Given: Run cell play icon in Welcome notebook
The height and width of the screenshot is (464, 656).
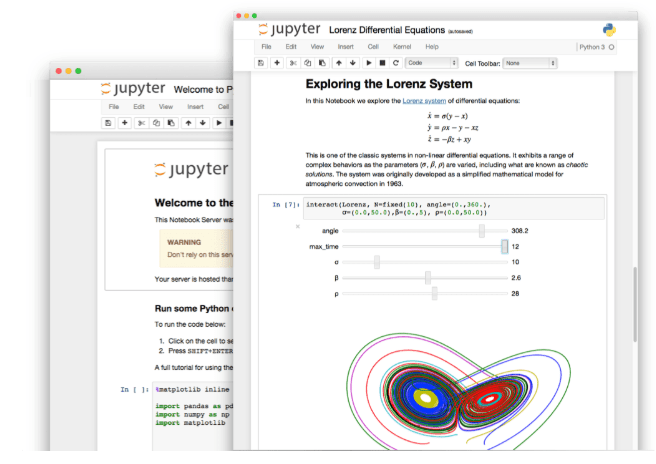Looking at the screenshot, I should pyautogui.click(x=218, y=123).
